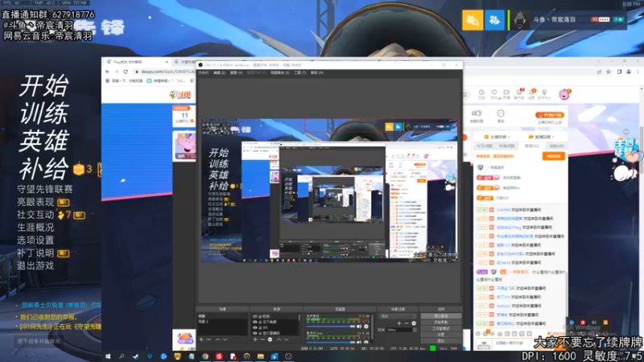Viewport: 644px width, 362px height.
Task: Open Chrome three-dot menu
Action: coord(638,72)
